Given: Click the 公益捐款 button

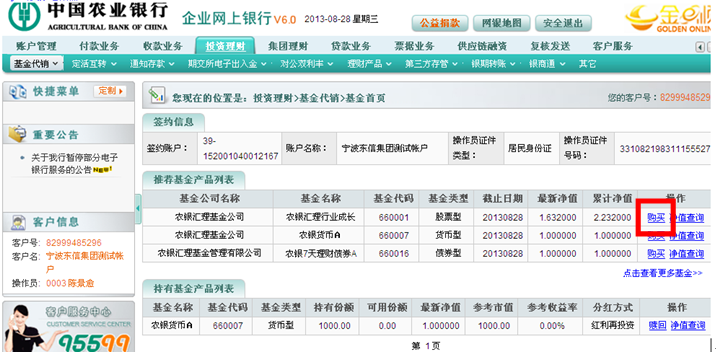Looking at the screenshot, I should 440,23.
